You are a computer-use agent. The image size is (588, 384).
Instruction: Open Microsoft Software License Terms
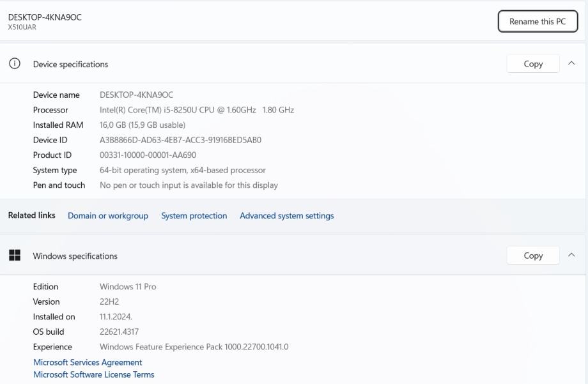tap(93, 375)
